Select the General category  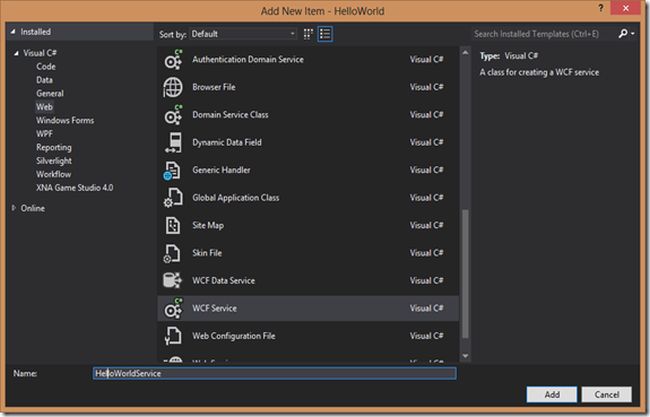[50, 94]
